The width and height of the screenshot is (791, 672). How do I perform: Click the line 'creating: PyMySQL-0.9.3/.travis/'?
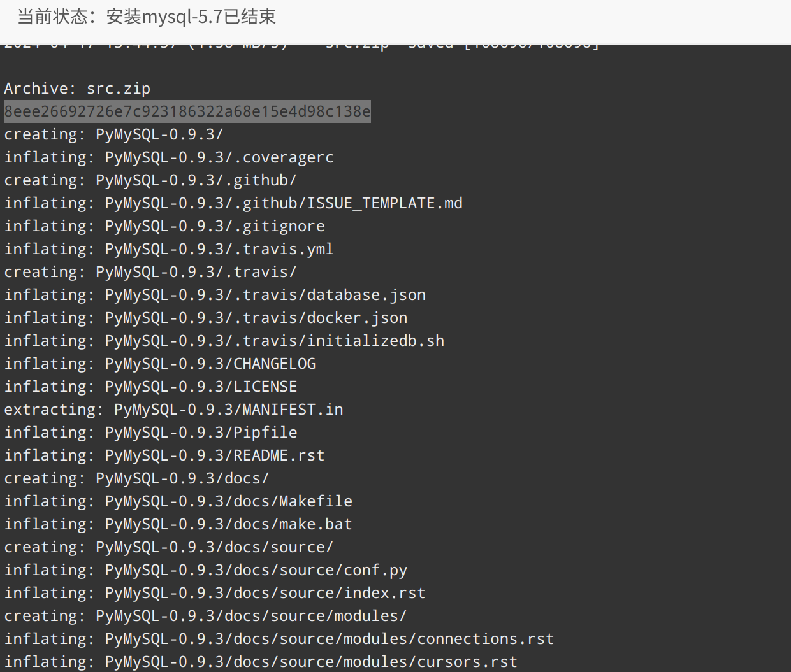[x=150, y=272]
